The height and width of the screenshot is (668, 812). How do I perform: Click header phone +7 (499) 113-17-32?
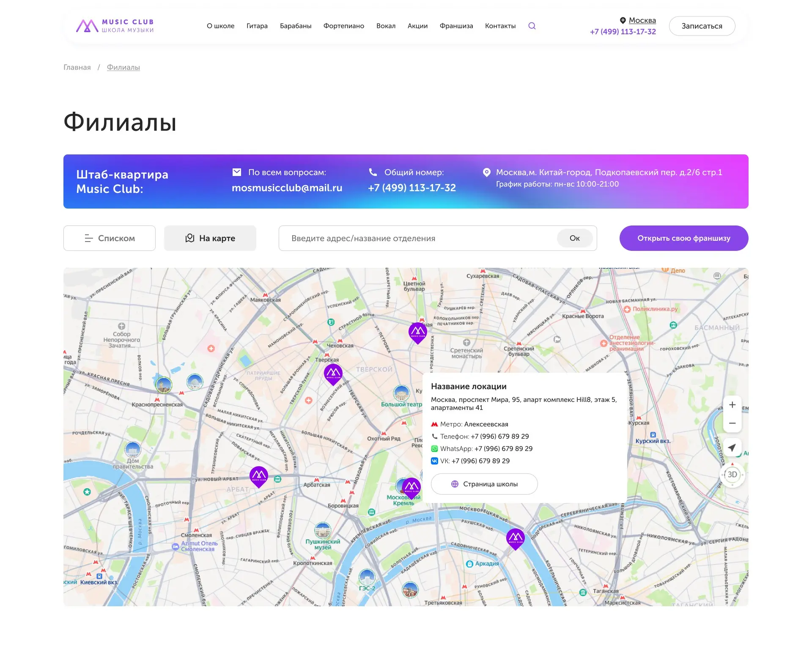coord(623,32)
